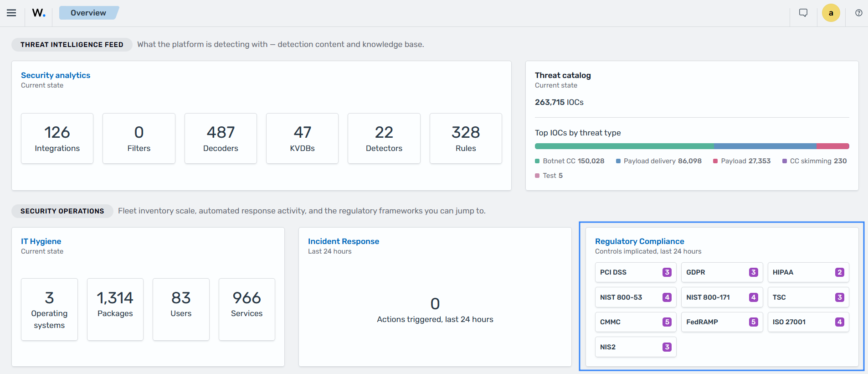Open the user avatar 'a' menu
Viewport: 868px width, 374px height.
pyautogui.click(x=831, y=13)
